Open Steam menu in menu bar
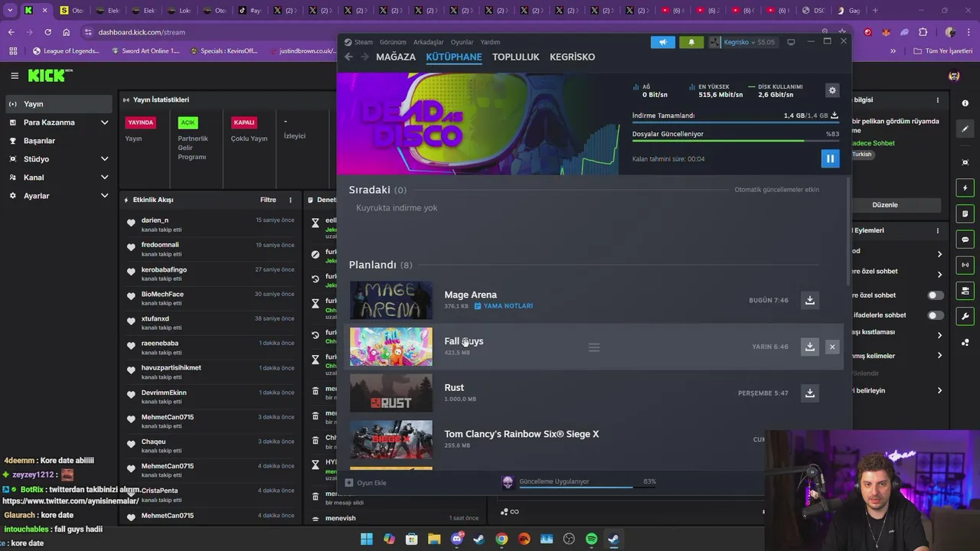Viewport: 980px width, 551px height. [x=358, y=42]
